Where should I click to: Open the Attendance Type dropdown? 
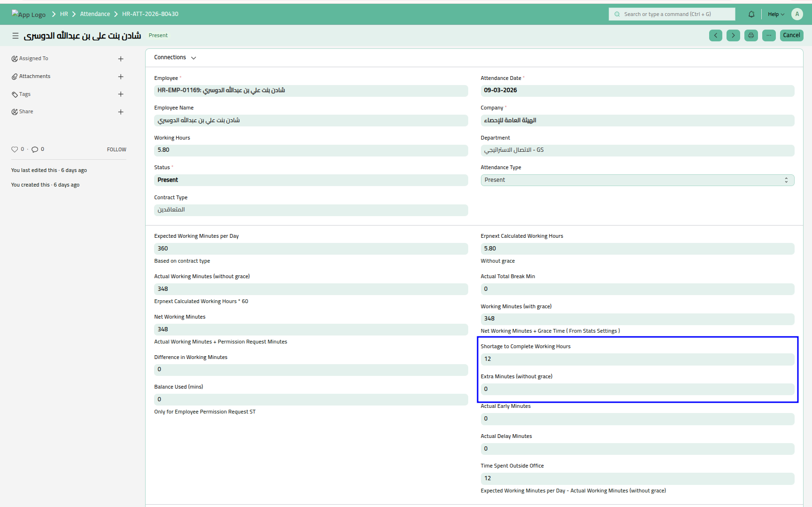pos(637,180)
